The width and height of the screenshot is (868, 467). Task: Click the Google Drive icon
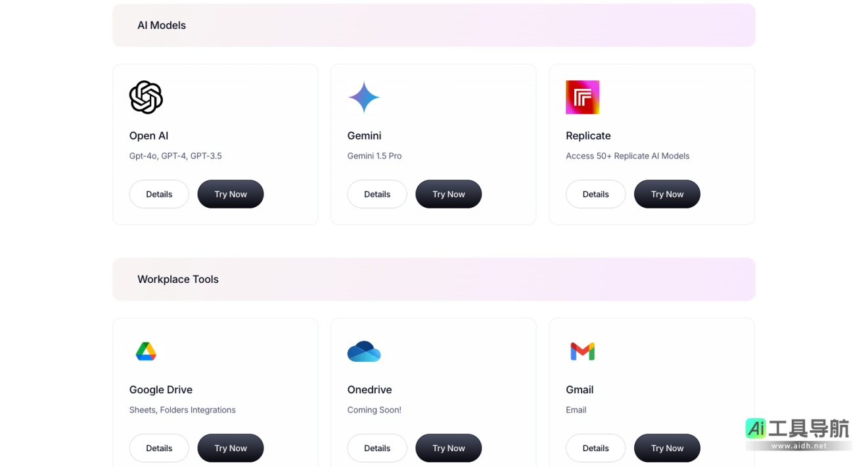(x=146, y=351)
